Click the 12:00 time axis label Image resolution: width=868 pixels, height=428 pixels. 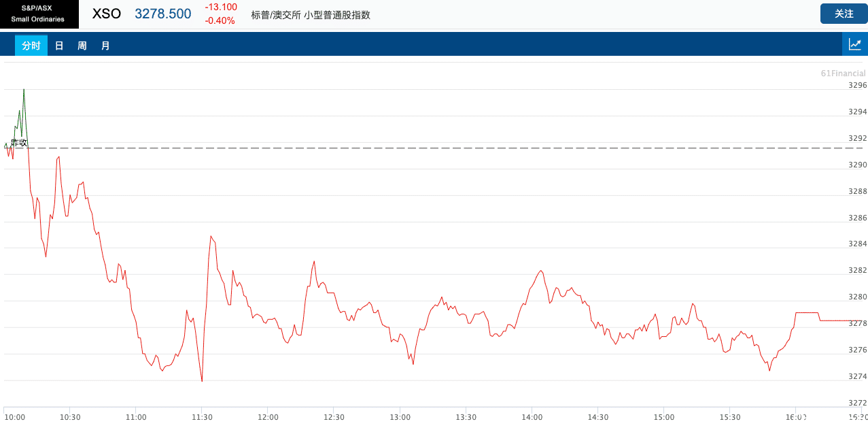268,417
